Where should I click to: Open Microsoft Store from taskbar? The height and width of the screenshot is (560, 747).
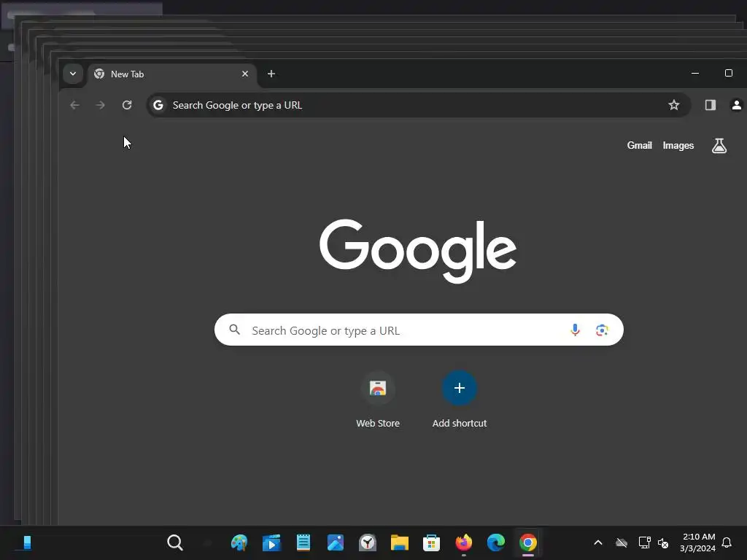tap(431, 542)
